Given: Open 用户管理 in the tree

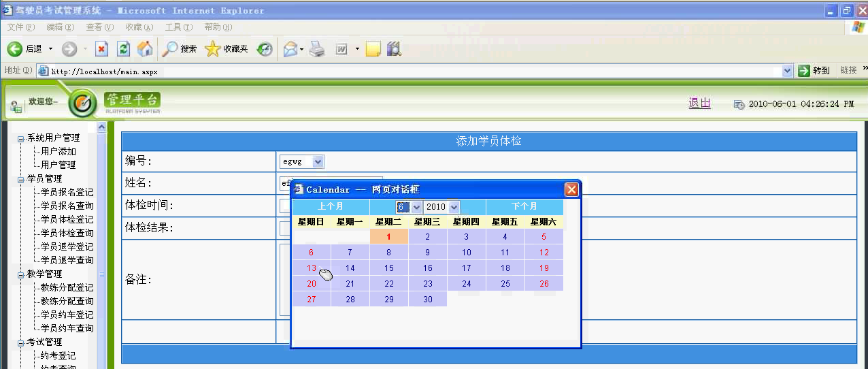Looking at the screenshot, I should point(59,165).
